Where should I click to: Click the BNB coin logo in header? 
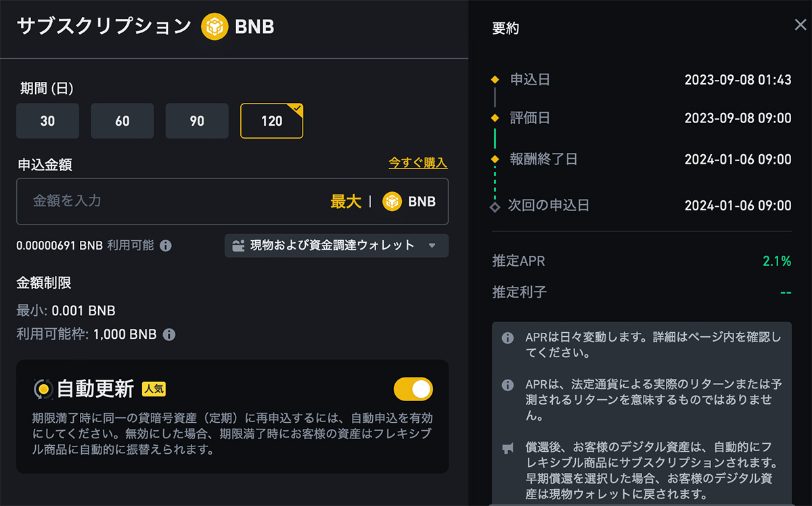pyautogui.click(x=215, y=27)
